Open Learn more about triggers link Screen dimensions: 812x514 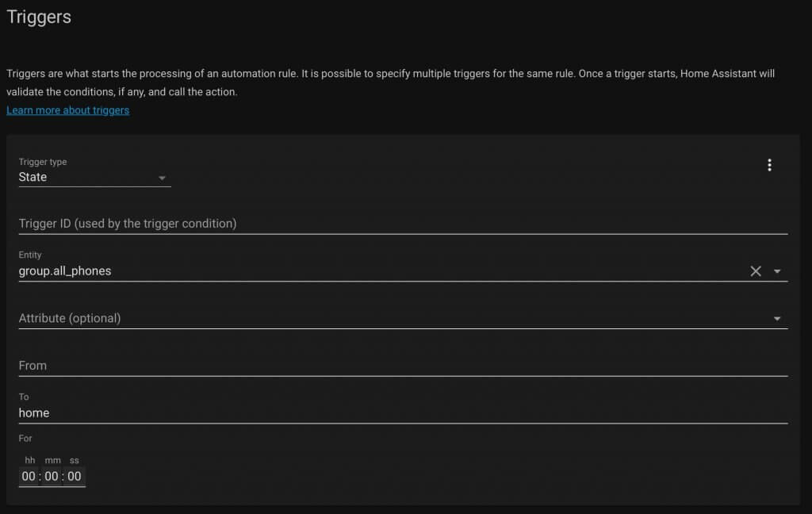pos(68,110)
